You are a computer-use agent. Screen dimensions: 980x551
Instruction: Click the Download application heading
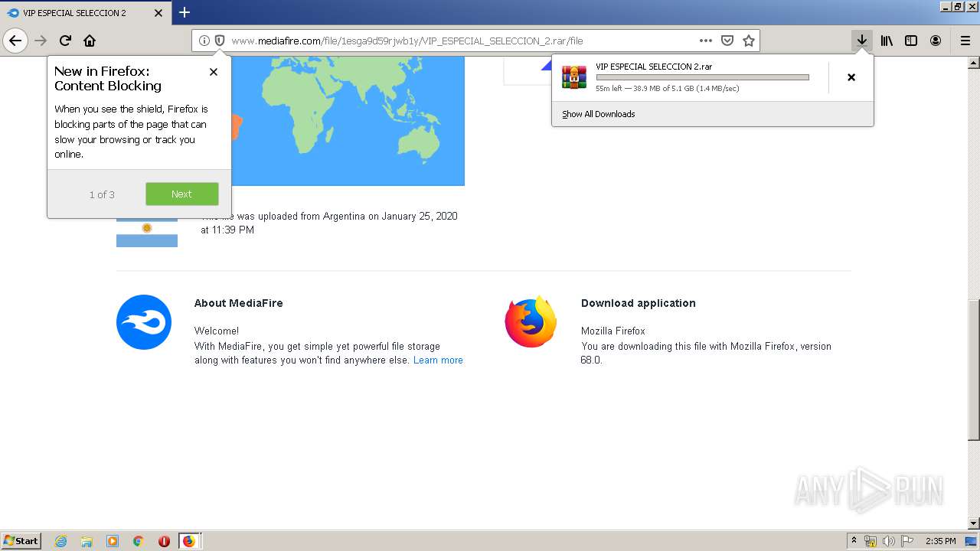[639, 303]
